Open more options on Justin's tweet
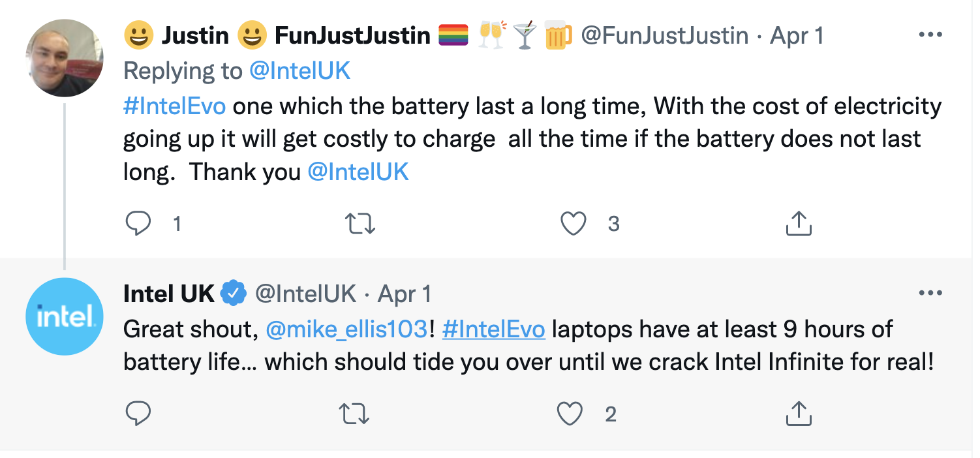Viewport: 980px width, 458px height. (x=930, y=35)
